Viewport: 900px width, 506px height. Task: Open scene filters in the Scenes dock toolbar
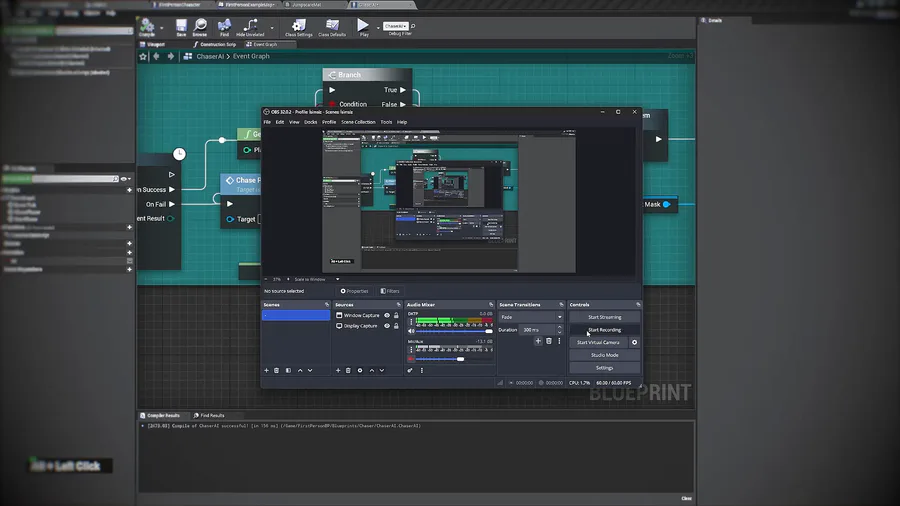288,371
